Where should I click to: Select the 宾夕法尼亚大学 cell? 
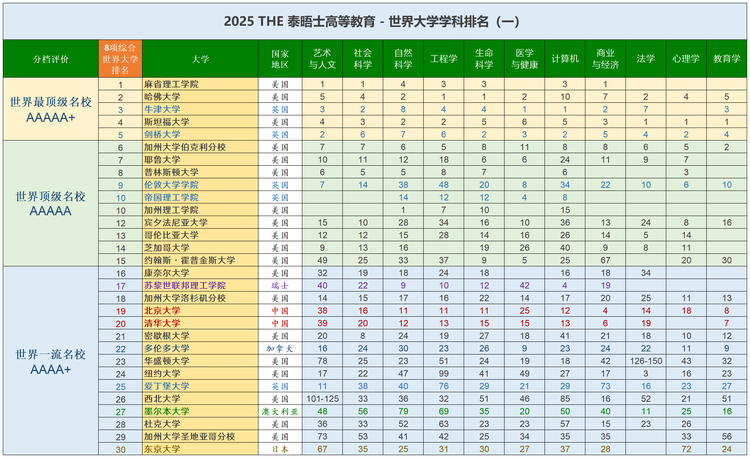click(200, 222)
